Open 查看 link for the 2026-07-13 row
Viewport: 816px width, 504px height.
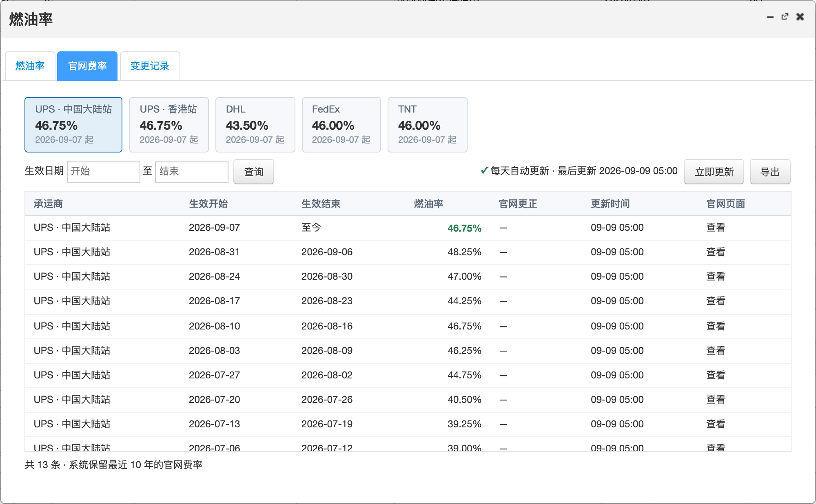click(716, 424)
